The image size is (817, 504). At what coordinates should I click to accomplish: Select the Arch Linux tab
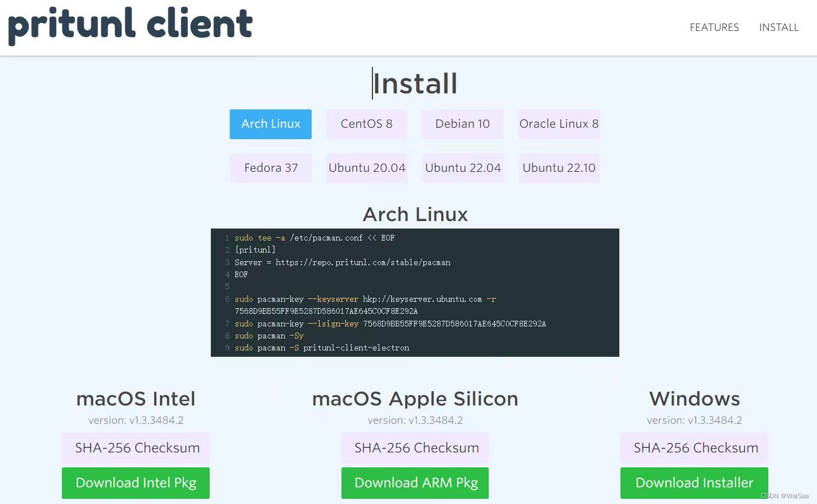[x=270, y=124]
